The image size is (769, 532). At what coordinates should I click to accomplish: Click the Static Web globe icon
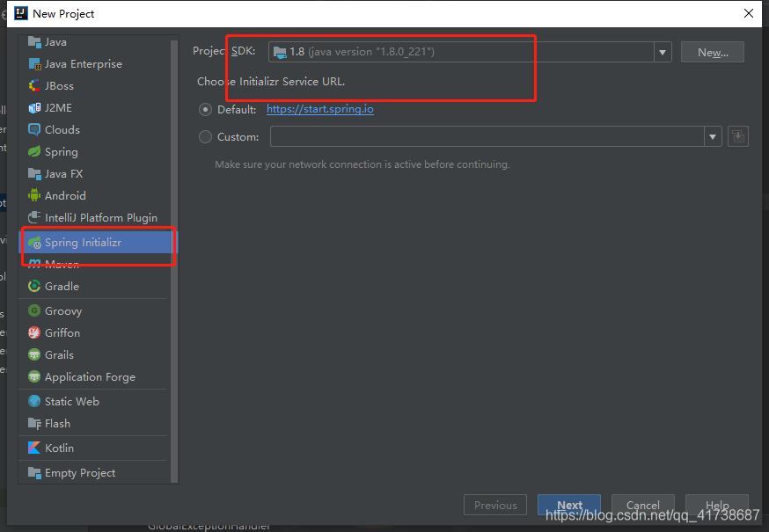click(x=34, y=401)
